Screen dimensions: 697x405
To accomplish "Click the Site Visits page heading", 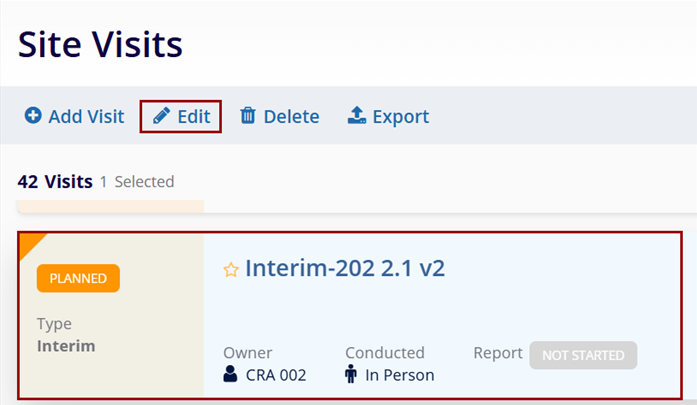I will pyautogui.click(x=100, y=43).
